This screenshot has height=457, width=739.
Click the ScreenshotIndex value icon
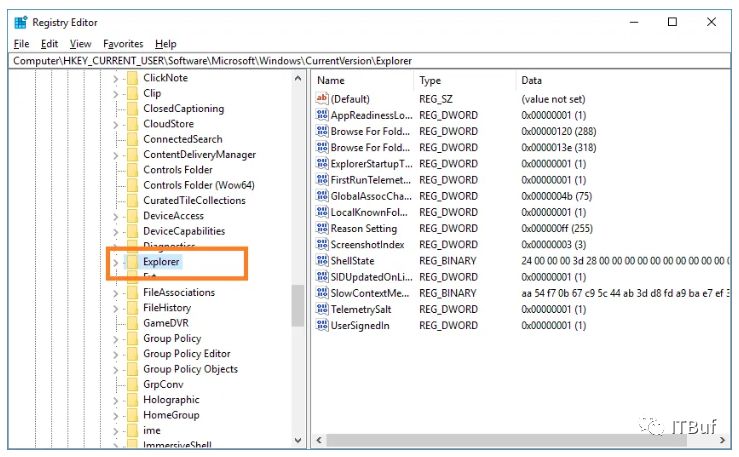click(322, 245)
